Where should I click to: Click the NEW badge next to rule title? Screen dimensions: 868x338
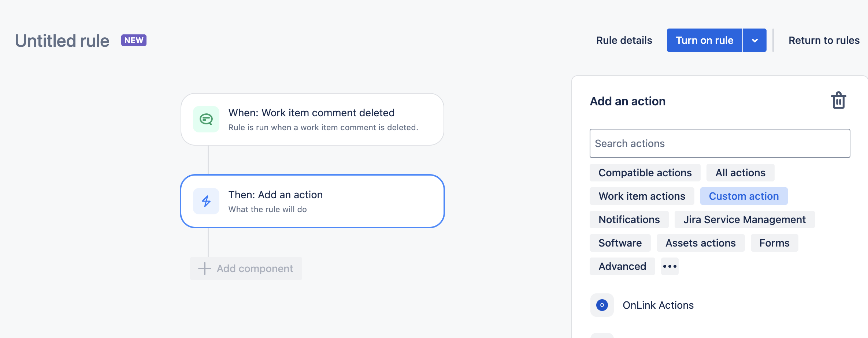pyautogui.click(x=134, y=40)
